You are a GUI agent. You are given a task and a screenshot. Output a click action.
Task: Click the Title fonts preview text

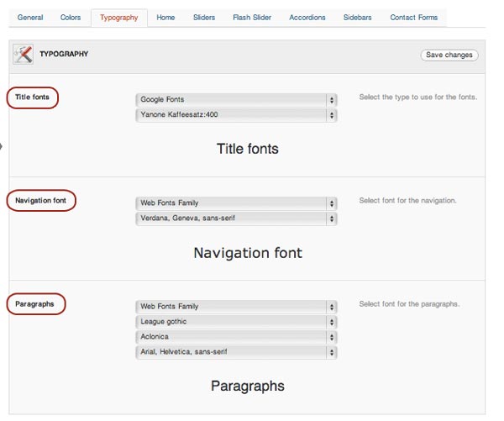pos(248,149)
